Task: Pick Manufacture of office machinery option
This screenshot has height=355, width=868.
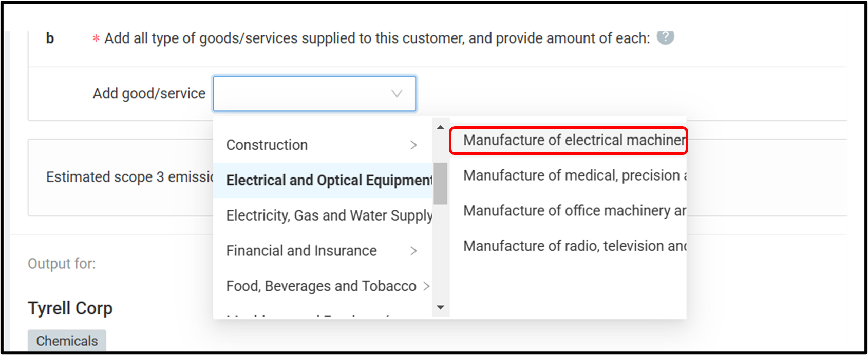Action: tap(569, 211)
